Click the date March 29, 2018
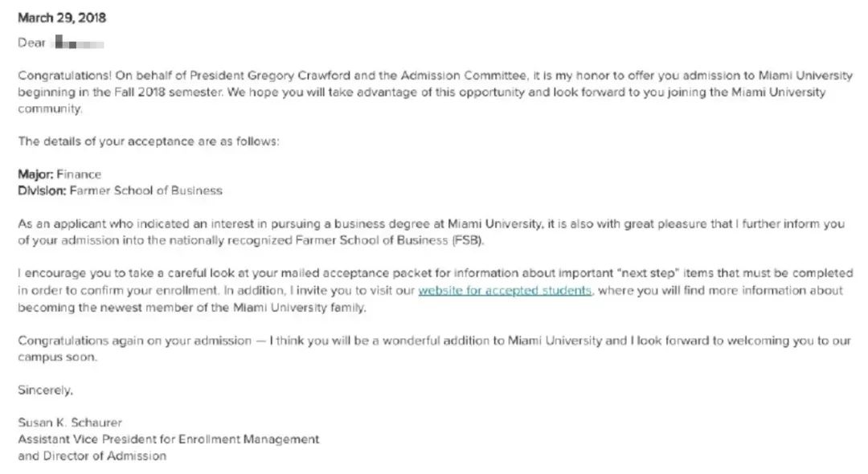Screen dimensions: 868x474 tap(62, 18)
